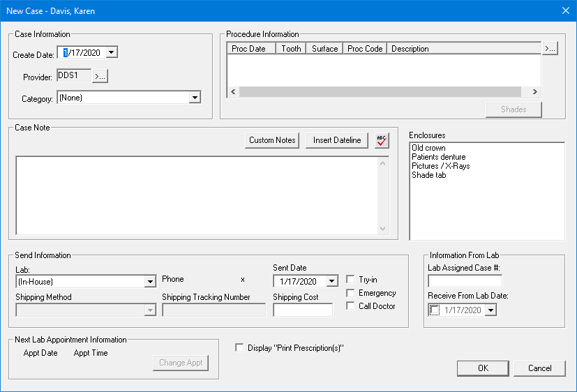The height and width of the screenshot is (392, 577).
Task: Click the Insert Dateline button
Action: tap(337, 140)
